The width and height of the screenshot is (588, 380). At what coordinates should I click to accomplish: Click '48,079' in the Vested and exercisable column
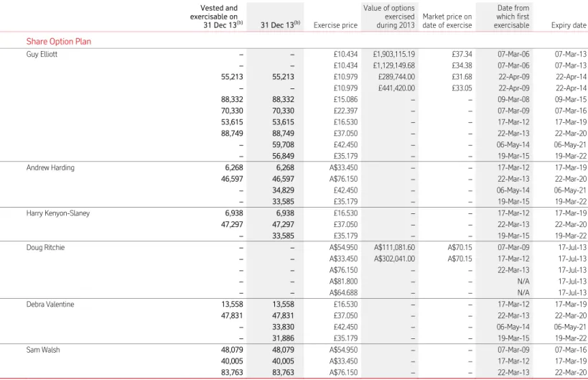pos(232,350)
